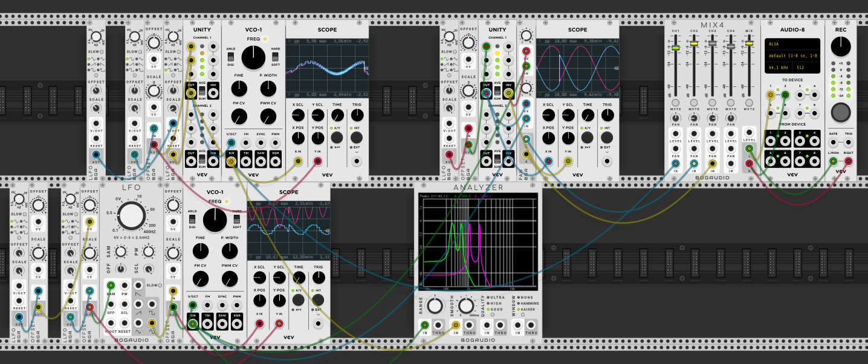Mute MIX4 channel 2
The width and height of the screenshot is (868, 364).
[x=694, y=103]
